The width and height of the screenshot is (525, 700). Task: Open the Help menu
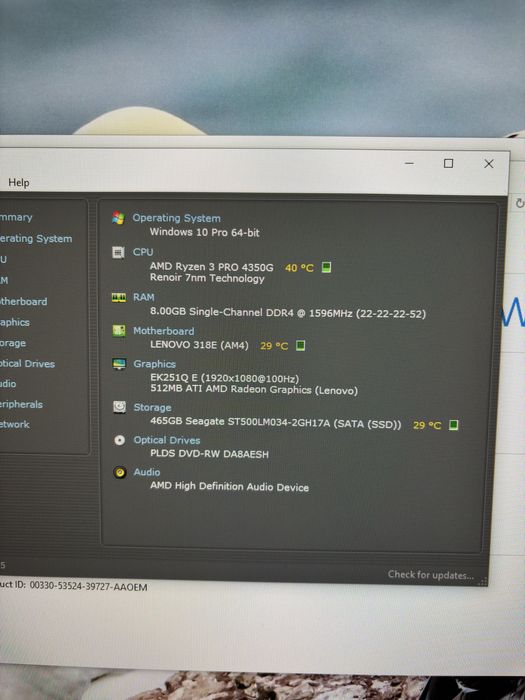19,183
